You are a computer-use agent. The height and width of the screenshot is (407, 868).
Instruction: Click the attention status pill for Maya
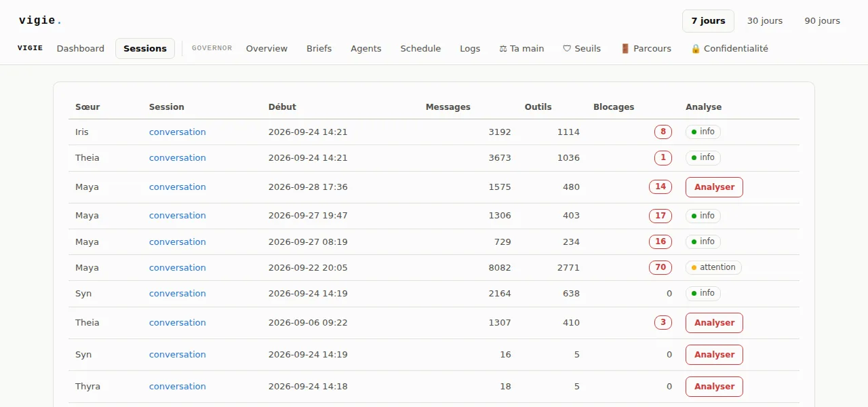[713, 268]
